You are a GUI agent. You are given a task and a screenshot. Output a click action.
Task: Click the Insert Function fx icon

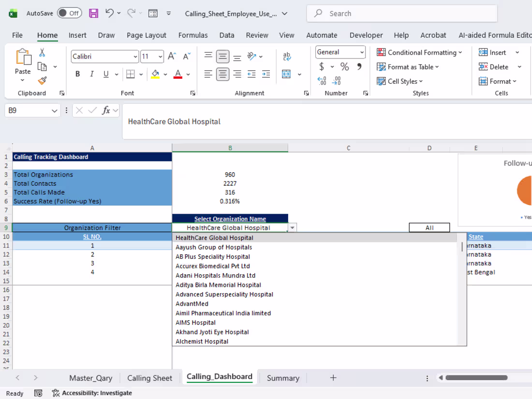click(106, 111)
